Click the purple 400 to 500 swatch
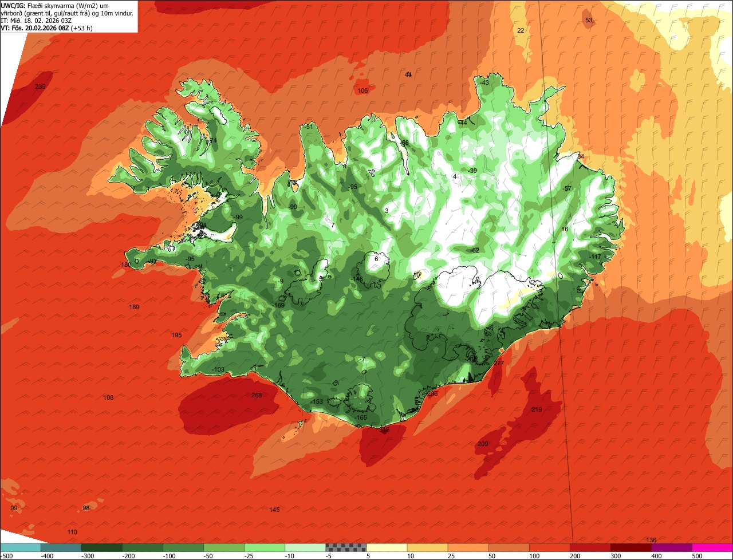 pyautogui.click(x=671, y=547)
